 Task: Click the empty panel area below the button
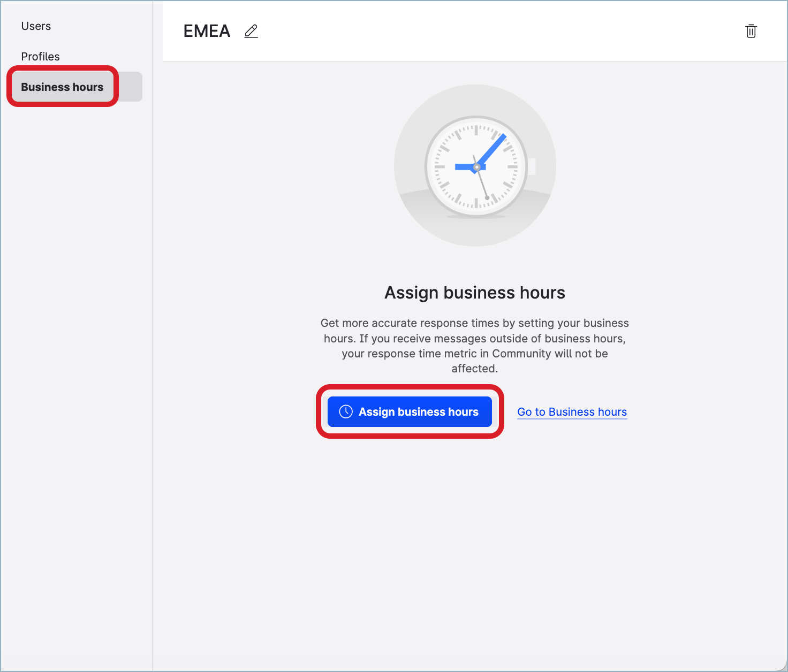pyautogui.click(x=475, y=535)
